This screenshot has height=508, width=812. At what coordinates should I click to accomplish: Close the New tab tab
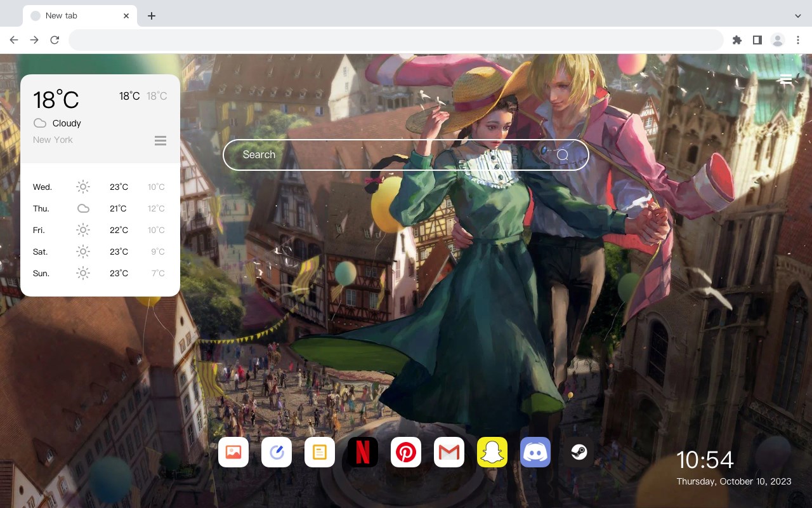pyautogui.click(x=126, y=16)
